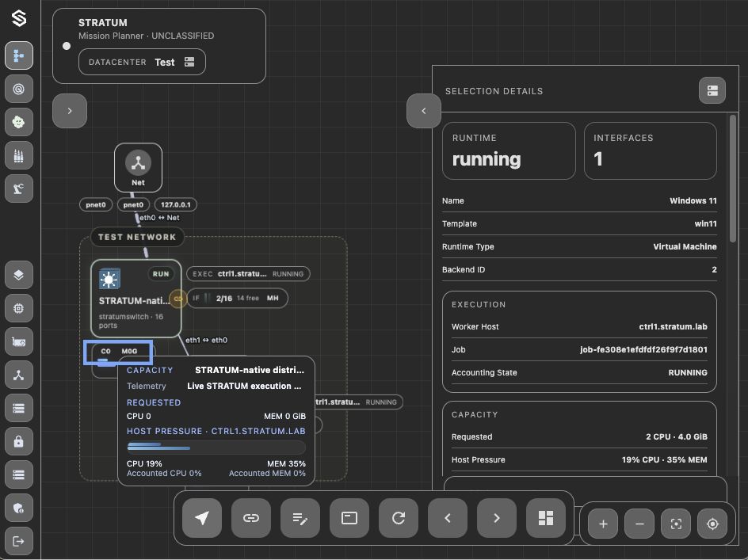Click the refresh reload tool
Image resolution: width=748 pixels, height=560 pixels.
[x=399, y=518]
